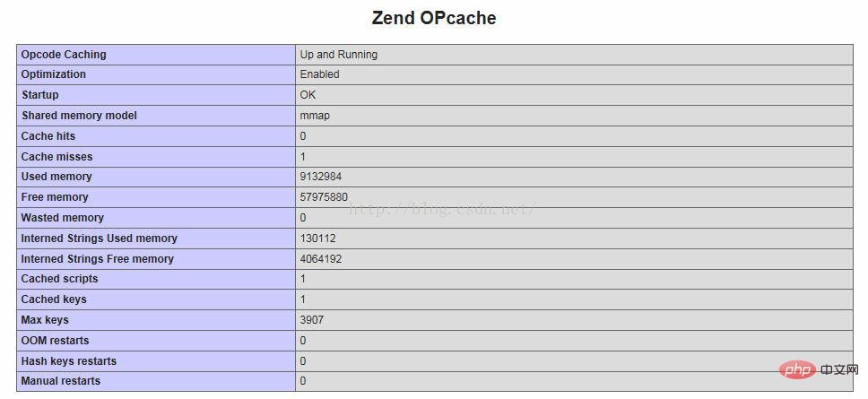Viewport: 868px width, 399px height.
Task: Click the red php logo watermark
Action: coord(794,370)
